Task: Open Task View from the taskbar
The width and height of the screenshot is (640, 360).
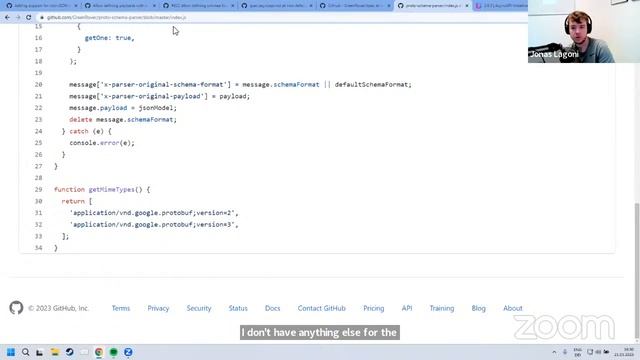Action: click(40, 352)
